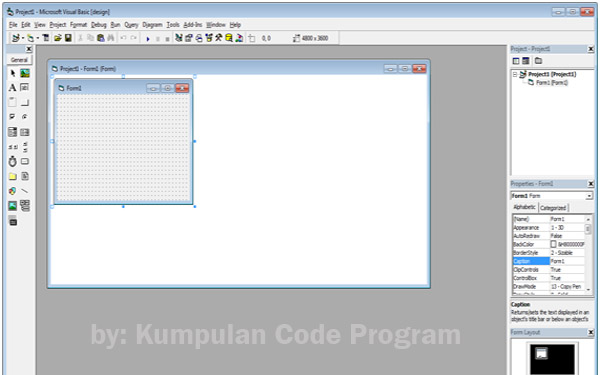Click the BackColor color swatch
Screen dimensions: 600x375
553,244
